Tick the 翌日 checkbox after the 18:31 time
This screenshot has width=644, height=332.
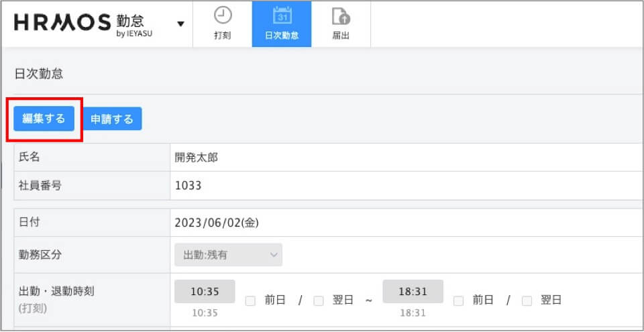click(527, 300)
